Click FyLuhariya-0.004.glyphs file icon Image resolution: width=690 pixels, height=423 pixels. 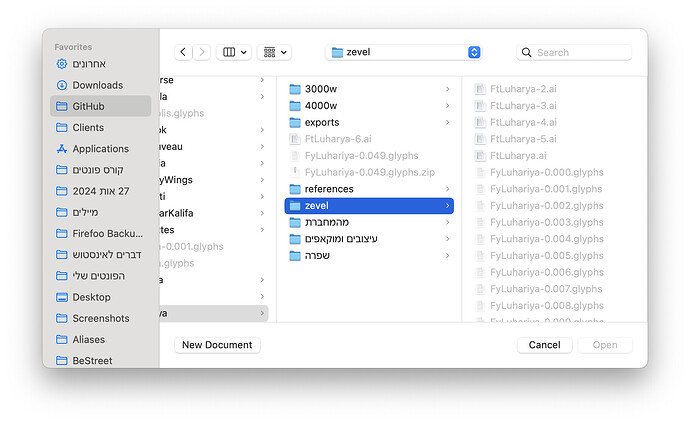click(480, 239)
